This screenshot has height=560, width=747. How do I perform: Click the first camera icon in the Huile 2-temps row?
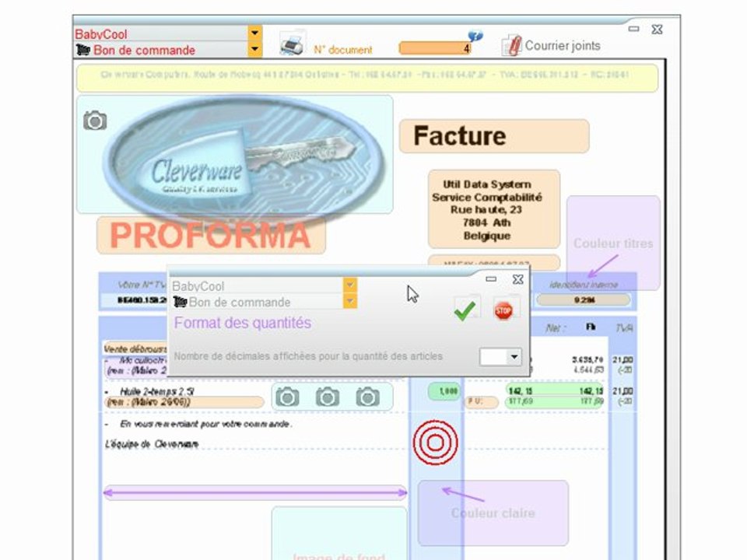[287, 397]
